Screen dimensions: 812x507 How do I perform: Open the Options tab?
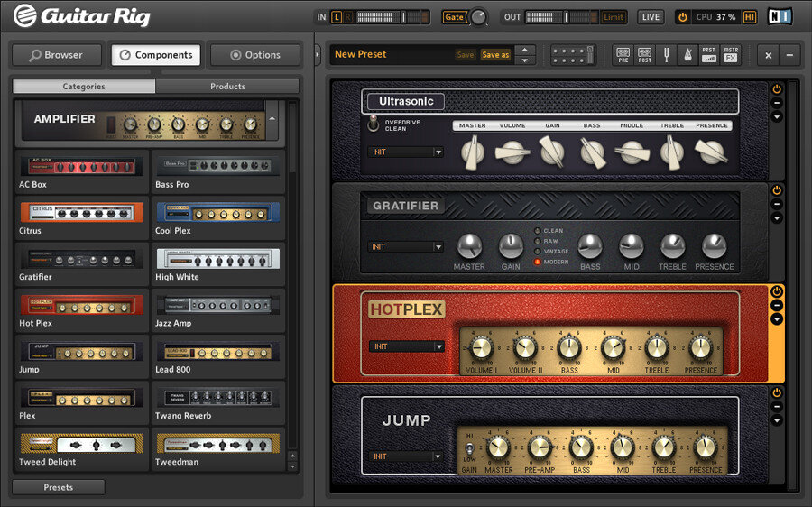[255, 55]
